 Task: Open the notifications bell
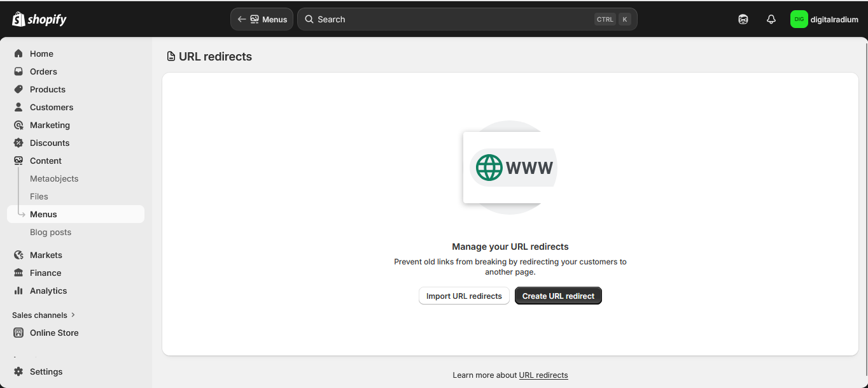pos(771,19)
